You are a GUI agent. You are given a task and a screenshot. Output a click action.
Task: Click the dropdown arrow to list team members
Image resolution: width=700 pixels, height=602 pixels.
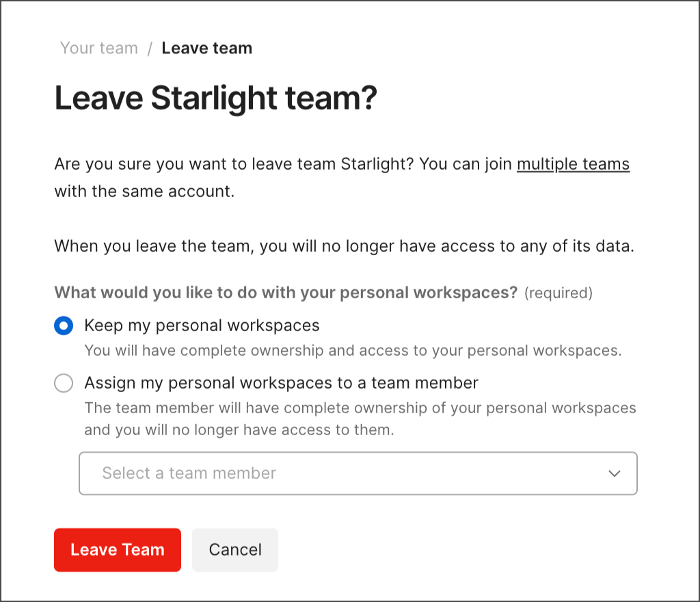point(614,473)
